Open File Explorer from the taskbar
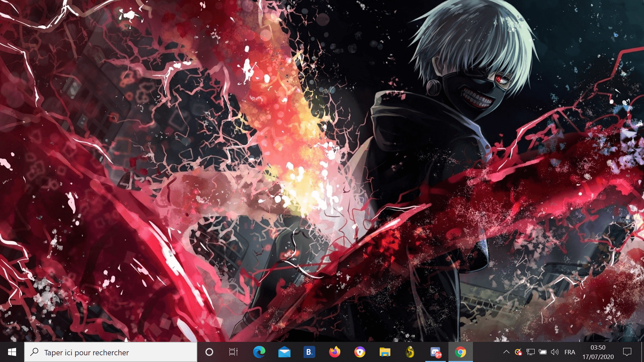The image size is (644, 362). (x=385, y=352)
